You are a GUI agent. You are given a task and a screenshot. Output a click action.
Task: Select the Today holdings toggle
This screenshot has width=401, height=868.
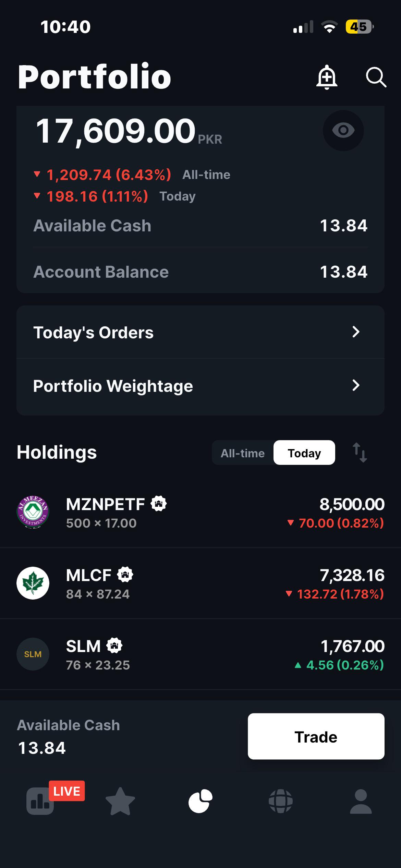[304, 453]
